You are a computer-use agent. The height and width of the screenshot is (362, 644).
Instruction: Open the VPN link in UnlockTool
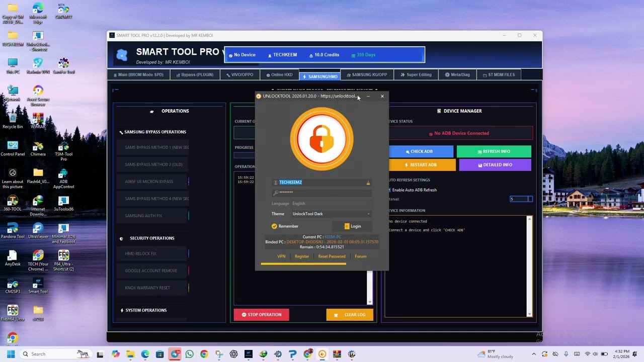(x=281, y=256)
